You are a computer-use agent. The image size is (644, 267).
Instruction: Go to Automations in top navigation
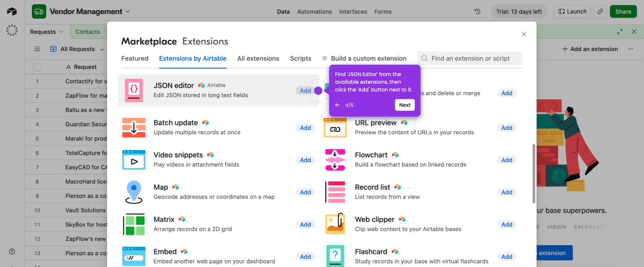click(x=315, y=12)
